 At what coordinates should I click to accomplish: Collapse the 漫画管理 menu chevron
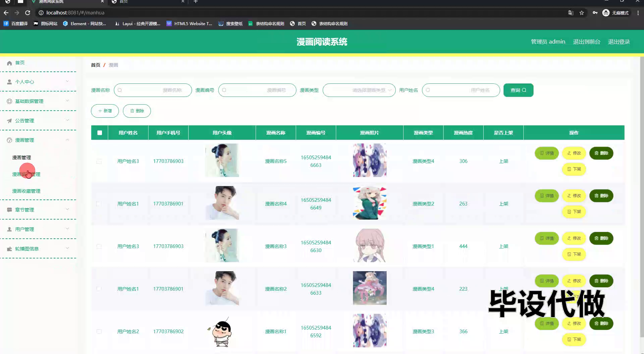[x=67, y=140]
